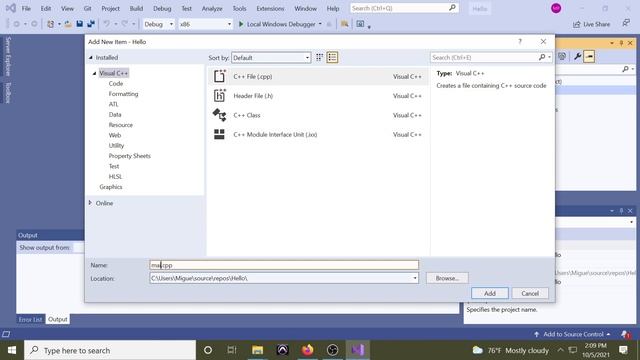Click the Name text field

(x=284, y=265)
